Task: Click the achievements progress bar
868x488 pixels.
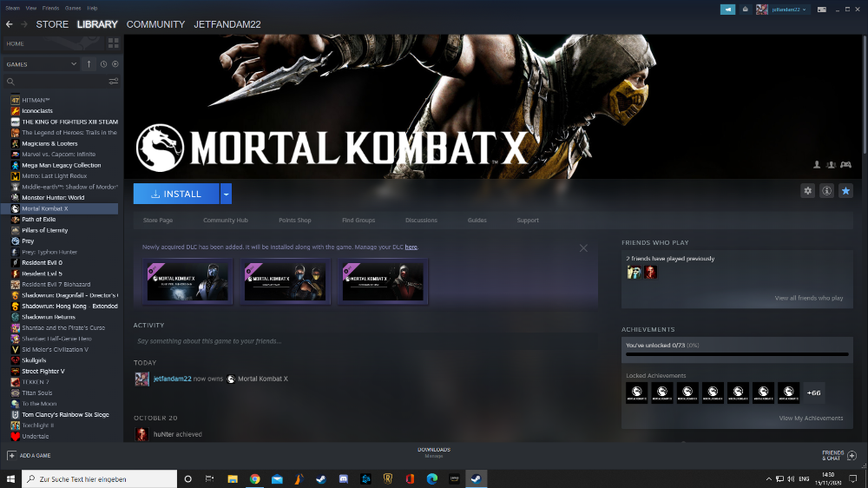Action: pos(737,354)
